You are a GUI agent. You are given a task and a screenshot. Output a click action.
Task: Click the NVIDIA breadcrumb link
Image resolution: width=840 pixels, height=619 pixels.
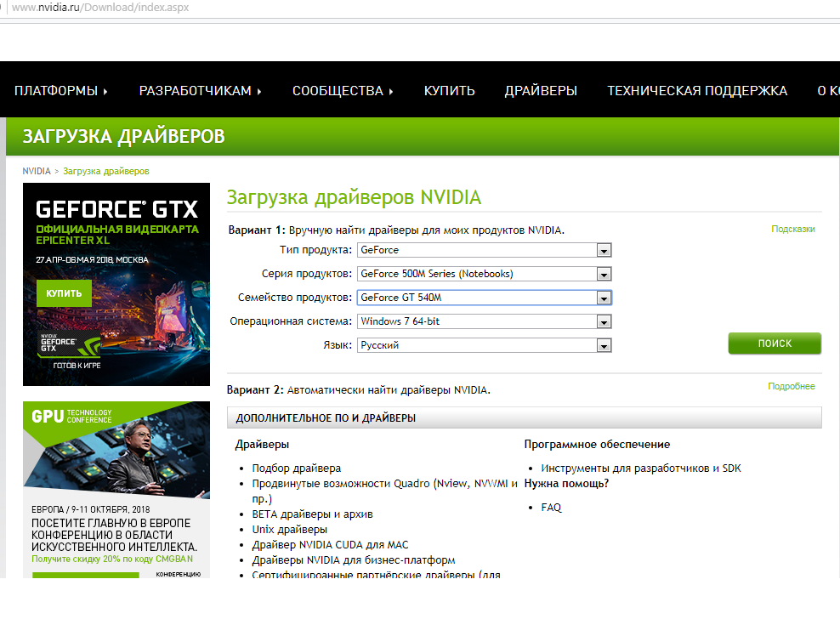(37, 171)
